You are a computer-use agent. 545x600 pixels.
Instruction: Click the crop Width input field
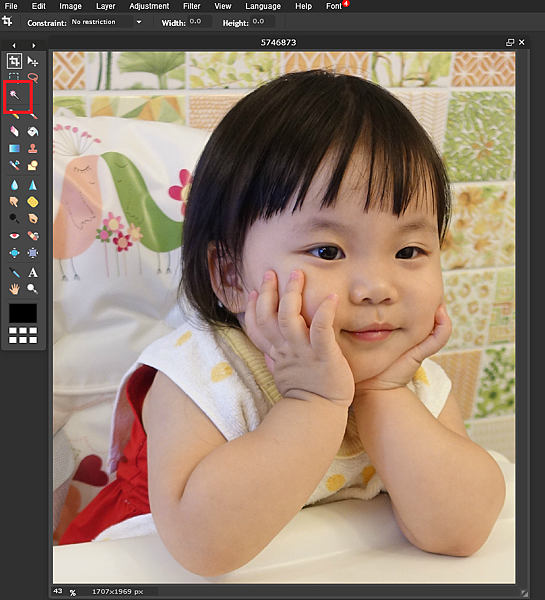click(x=199, y=22)
